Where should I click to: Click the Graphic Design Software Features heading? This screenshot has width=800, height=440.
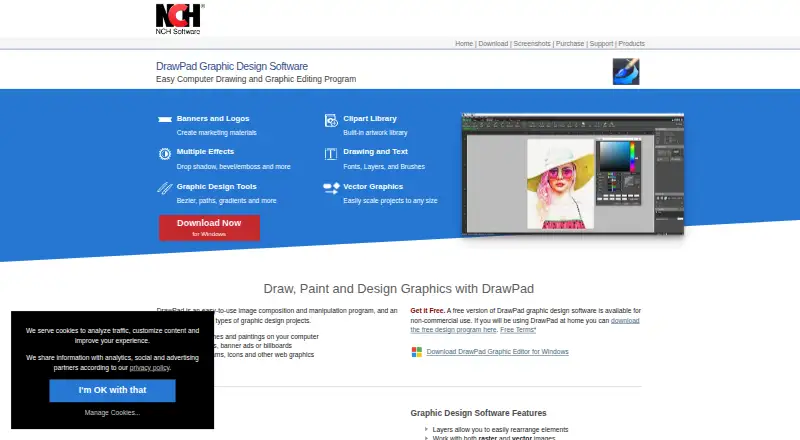478,413
